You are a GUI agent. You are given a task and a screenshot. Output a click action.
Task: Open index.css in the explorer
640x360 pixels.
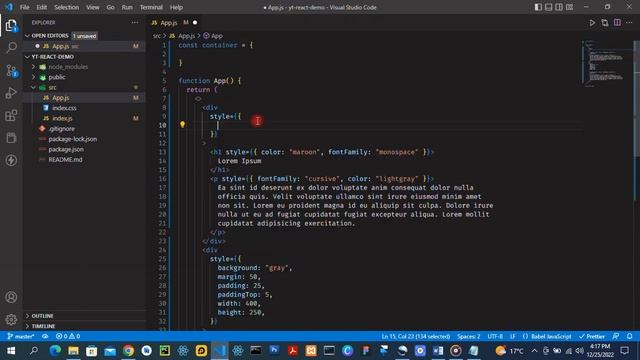point(64,108)
